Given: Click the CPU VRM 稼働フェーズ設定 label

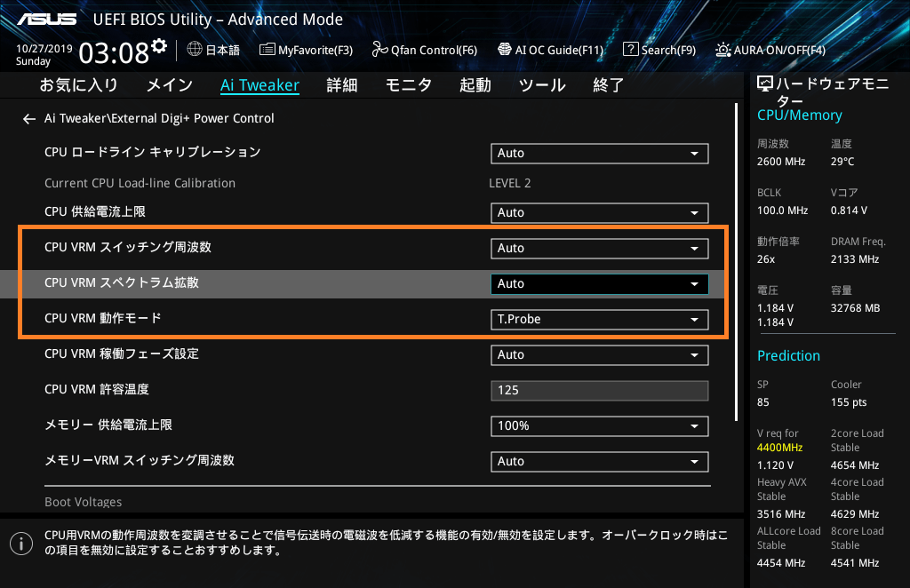Looking at the screenshot, I should pyautogui.click(x=122, y=354).
